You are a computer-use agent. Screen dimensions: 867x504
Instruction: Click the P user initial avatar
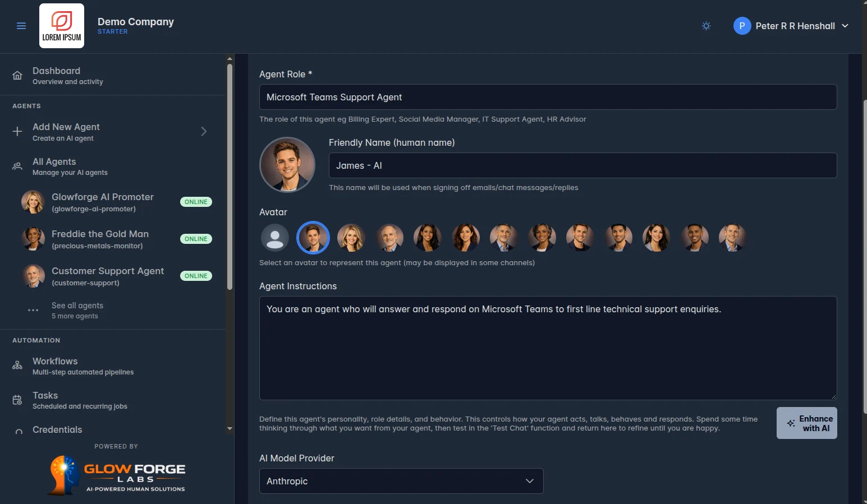pos(742,26)
